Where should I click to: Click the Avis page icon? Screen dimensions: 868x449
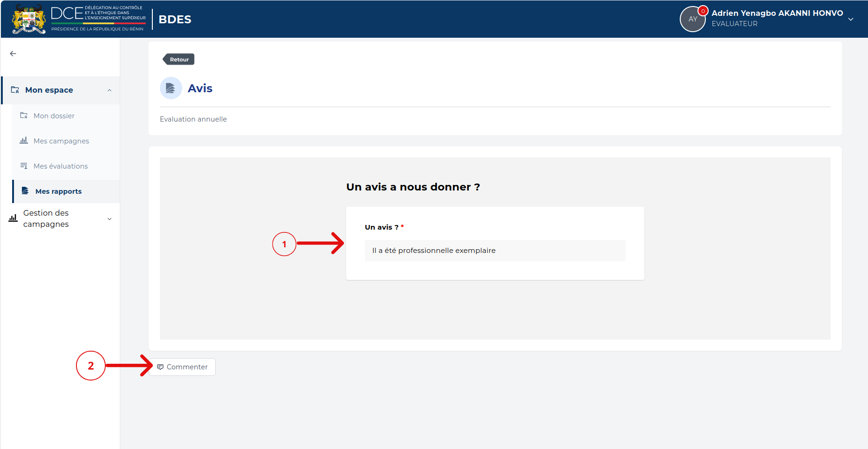(x=171, y=88)
